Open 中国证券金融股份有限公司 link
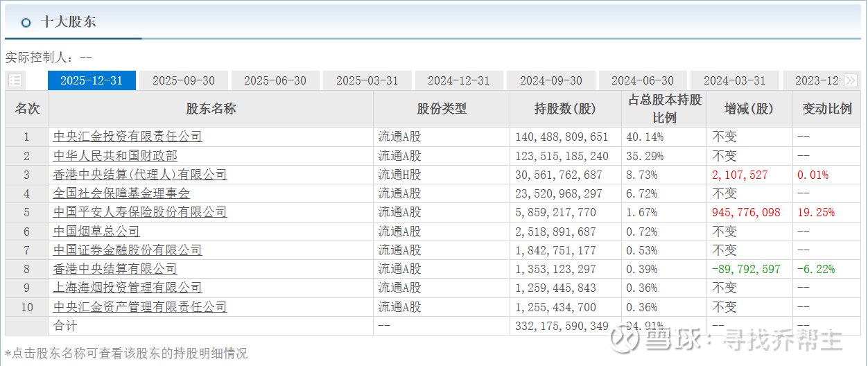Screen dimensions: 868x366 [128, 250]
